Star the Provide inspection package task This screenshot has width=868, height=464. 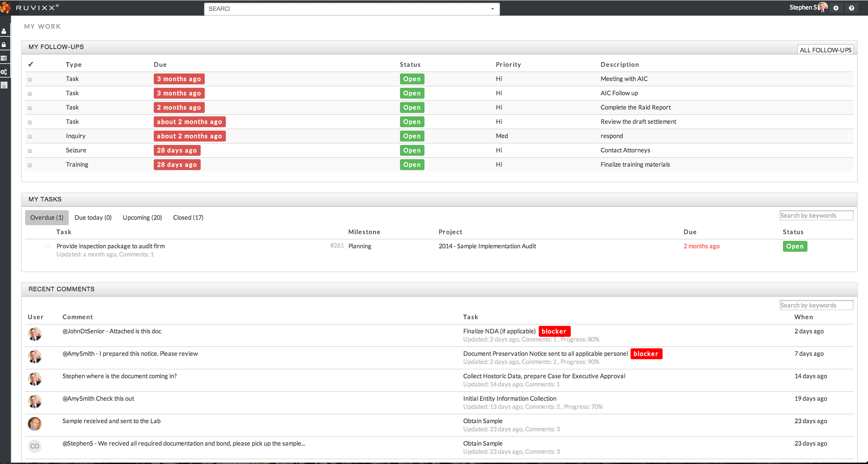tap(48, 246)
